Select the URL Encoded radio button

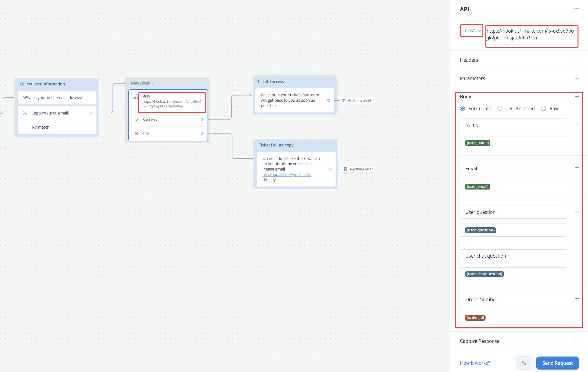click(500, 109)
